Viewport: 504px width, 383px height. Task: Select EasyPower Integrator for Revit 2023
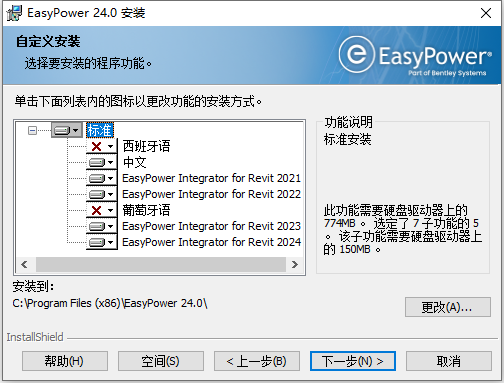tap(211, 226)
